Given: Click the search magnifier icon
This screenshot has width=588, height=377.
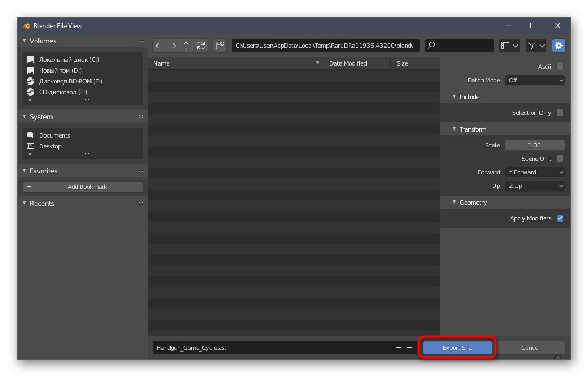Looking at the screenshot, I should (x=431, y=45).
